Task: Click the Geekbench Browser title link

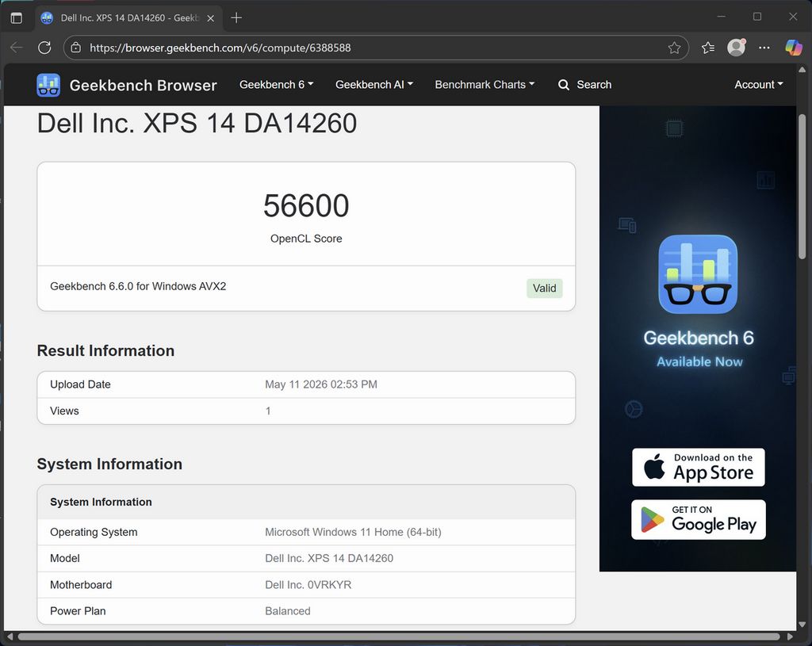Action: tap(143, 86)
